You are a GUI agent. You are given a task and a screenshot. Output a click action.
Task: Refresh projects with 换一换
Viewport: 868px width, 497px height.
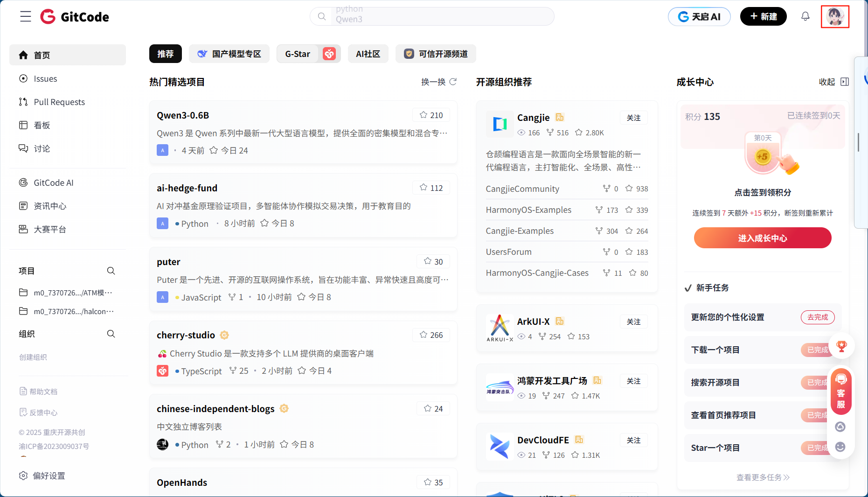439,82
